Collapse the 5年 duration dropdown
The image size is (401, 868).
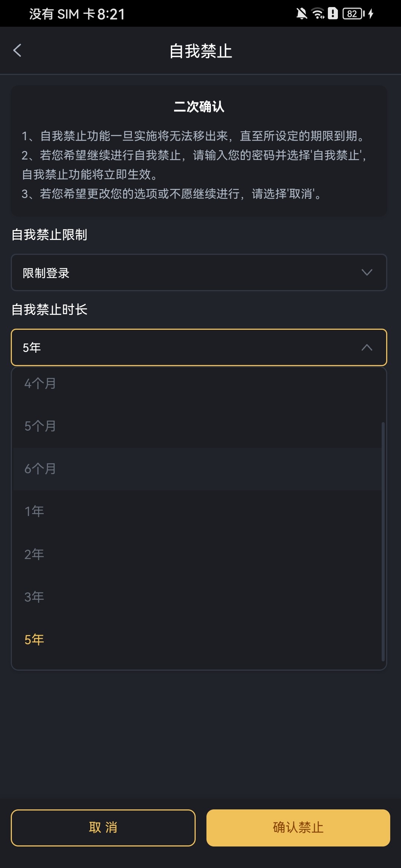[x=199, y=348]
